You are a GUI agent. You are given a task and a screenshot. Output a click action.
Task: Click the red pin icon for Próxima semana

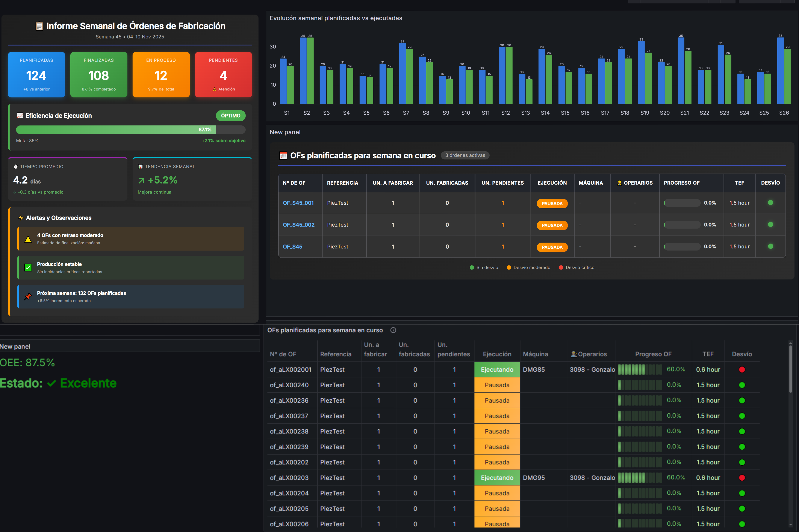click(28, 296)
